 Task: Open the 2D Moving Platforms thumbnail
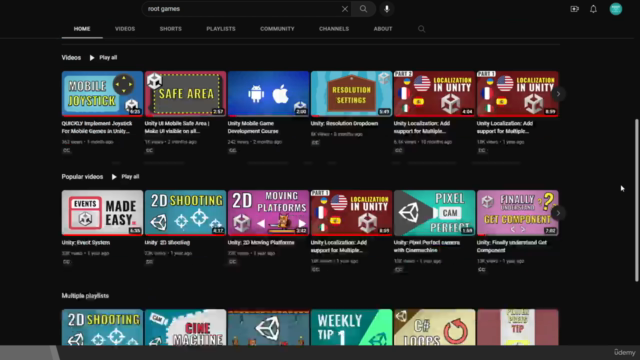point(269,213)
